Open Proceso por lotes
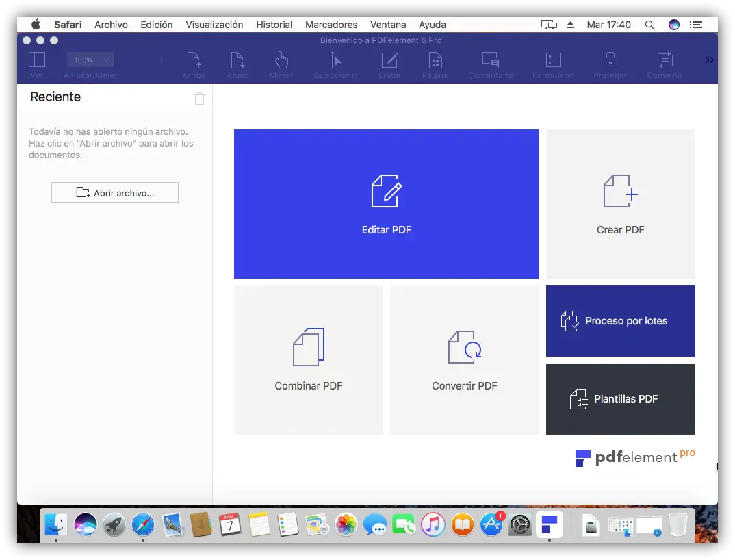This screenshot has width=735, height=560. [621, 321]
